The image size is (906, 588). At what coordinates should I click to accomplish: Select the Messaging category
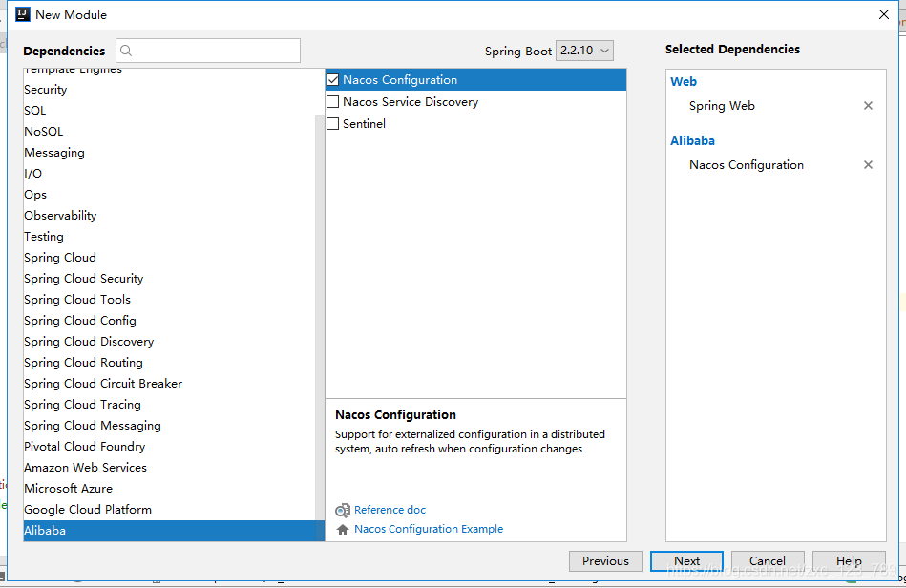(x=174, y=153)
